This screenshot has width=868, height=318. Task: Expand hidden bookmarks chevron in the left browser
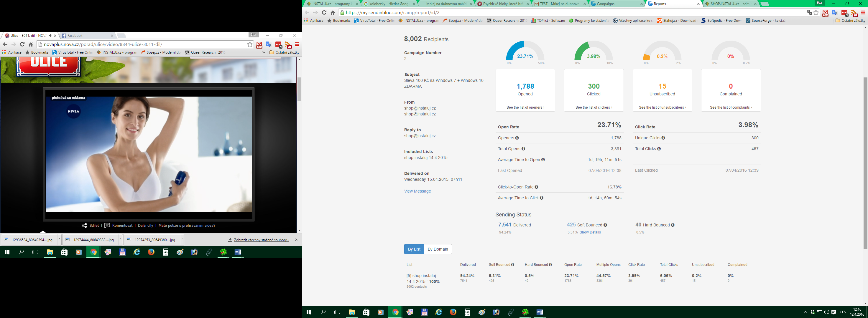(264, 52)
